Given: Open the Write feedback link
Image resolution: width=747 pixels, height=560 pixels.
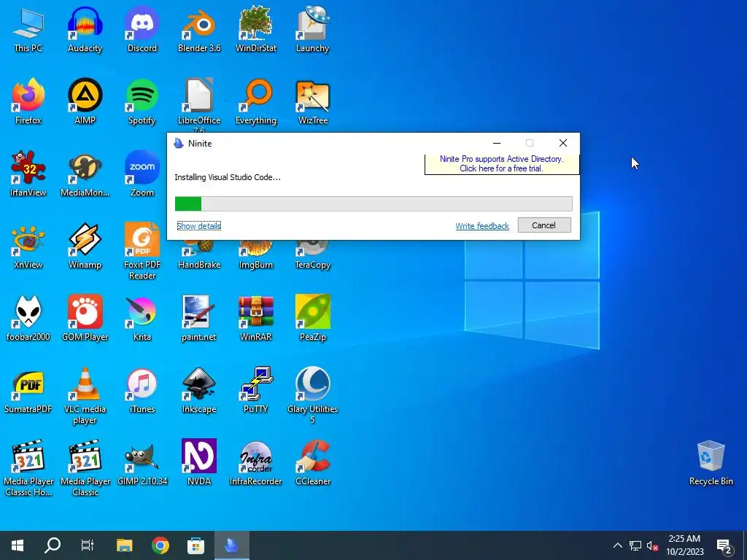Looking at the screenshot, I should click(x=482, y=226).
